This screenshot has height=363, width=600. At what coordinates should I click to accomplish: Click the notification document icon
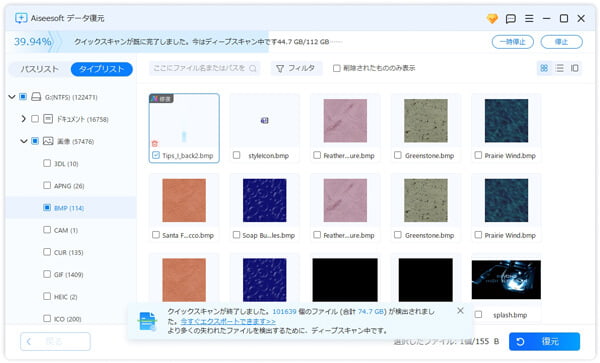coord(147,321)
